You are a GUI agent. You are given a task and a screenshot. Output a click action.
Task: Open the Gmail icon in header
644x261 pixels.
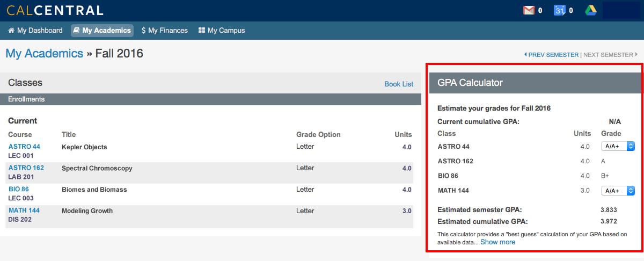point(529,10)
